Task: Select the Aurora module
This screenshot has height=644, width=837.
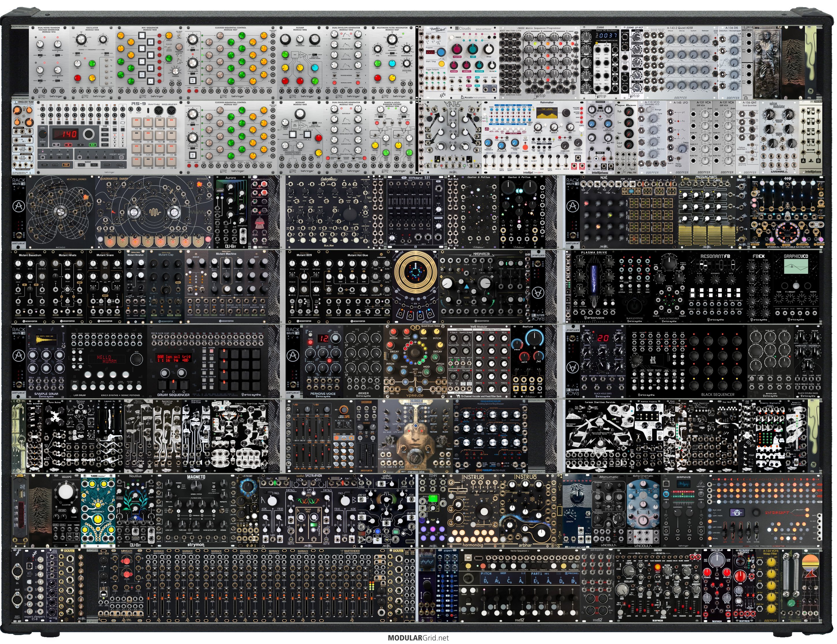Action: pos(231,212)
